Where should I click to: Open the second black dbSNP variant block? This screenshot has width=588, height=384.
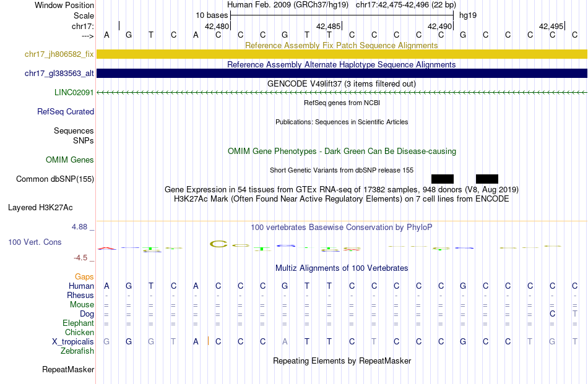(x=487, y=179)
